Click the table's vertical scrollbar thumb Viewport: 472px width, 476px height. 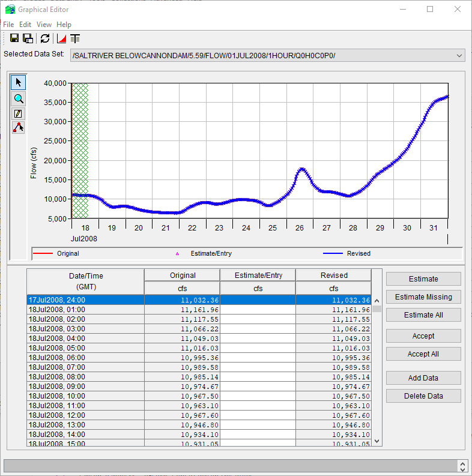click(x=377, y=309)
